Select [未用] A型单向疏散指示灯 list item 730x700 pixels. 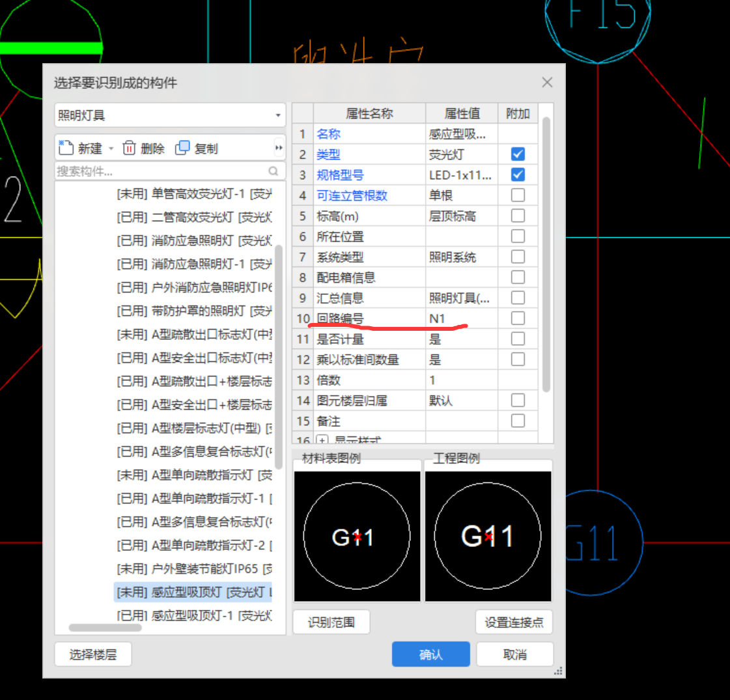pyautogui.click(x=194, y=475)
